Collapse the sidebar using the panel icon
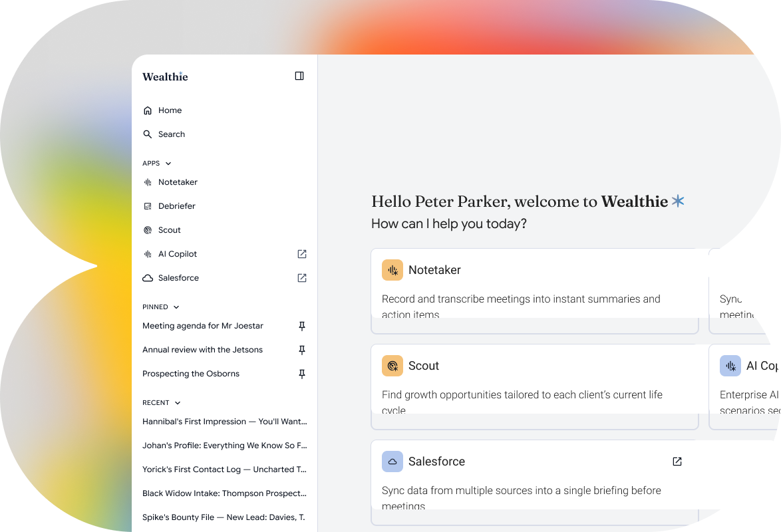The width and height of the screenshot is (781, 532). (299, 76)
